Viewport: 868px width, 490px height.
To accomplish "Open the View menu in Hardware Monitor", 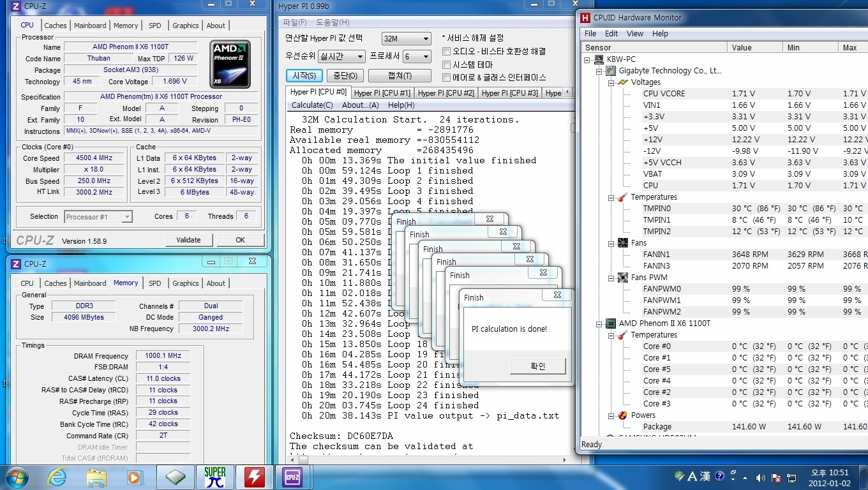I will coord(634,34).
